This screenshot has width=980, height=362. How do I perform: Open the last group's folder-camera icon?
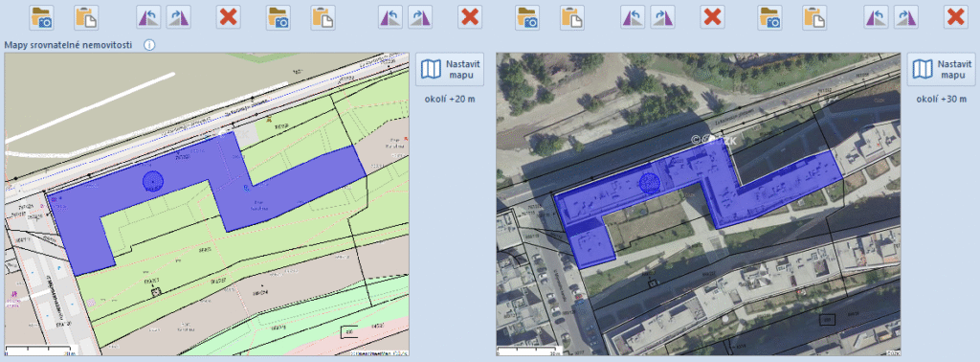click(x=770, y=17)
